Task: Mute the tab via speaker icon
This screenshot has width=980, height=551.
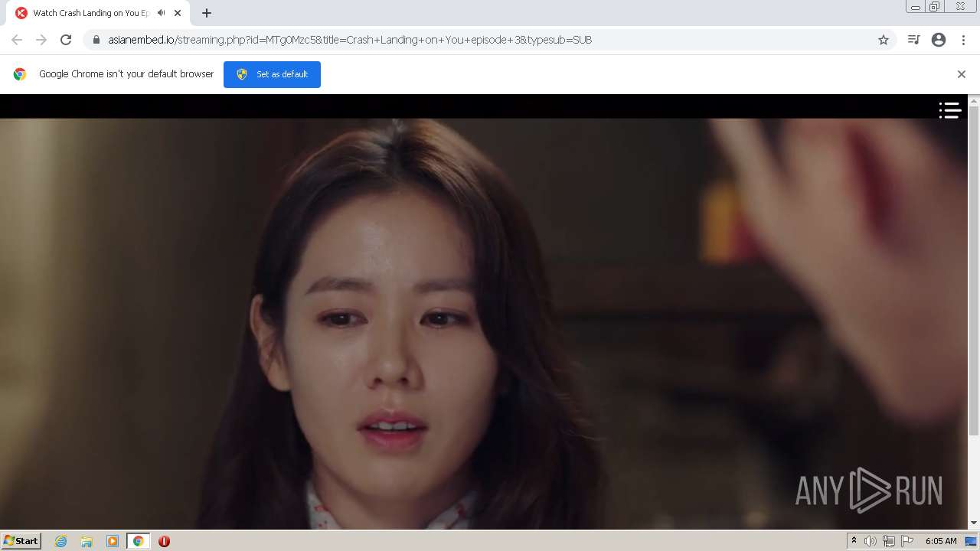Action: [161, 13]
